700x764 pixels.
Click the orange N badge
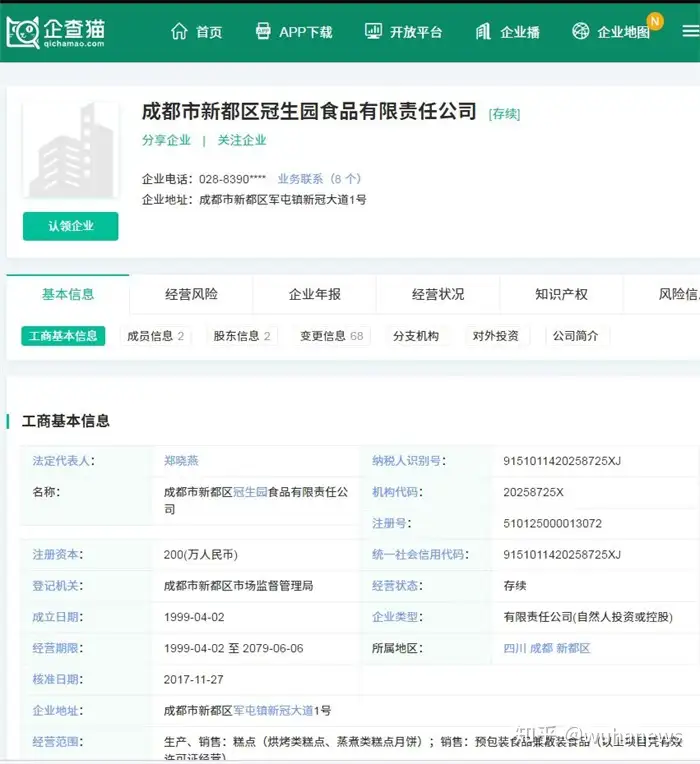655,21
